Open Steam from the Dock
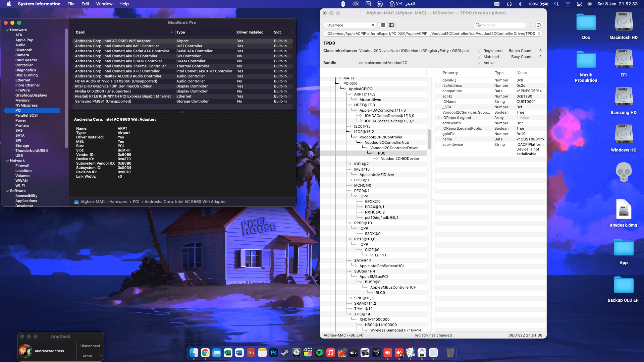The height and width of the screenshot is (362, 644). 285,353
